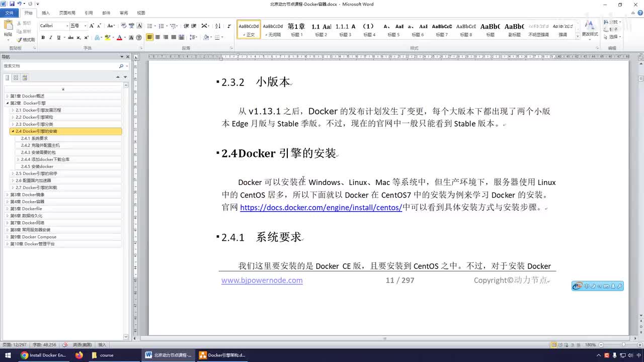Switch to the 引用 (References) tab

point(89,13)
